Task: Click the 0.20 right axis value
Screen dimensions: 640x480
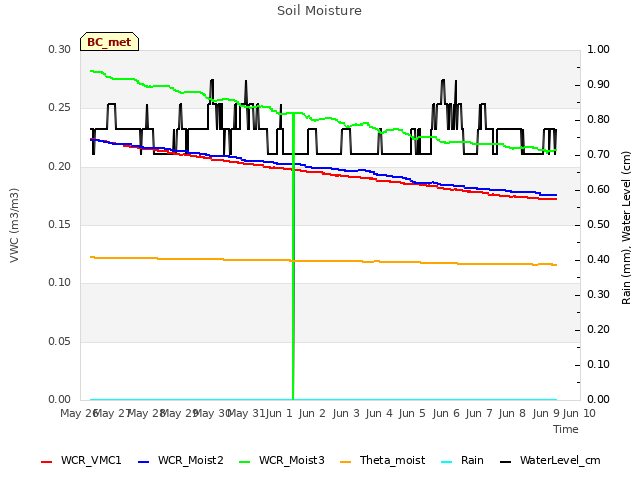Action: tap(598, 329)
